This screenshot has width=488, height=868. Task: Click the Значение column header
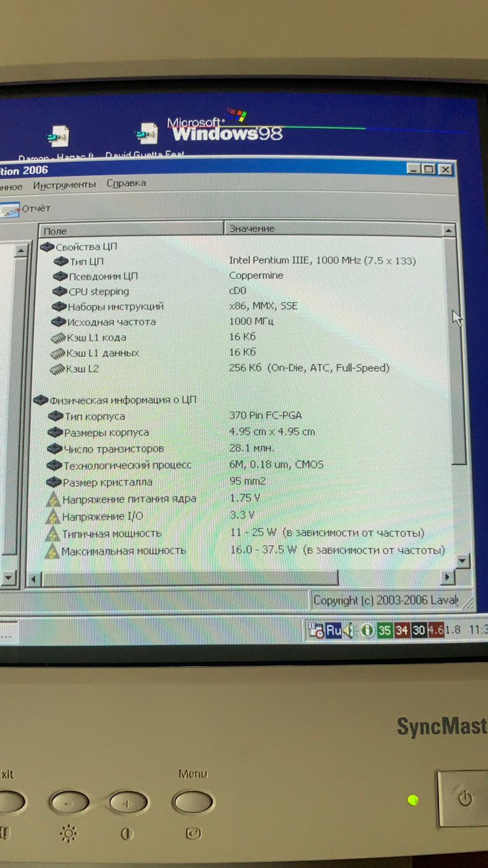[x=333, y=228]
